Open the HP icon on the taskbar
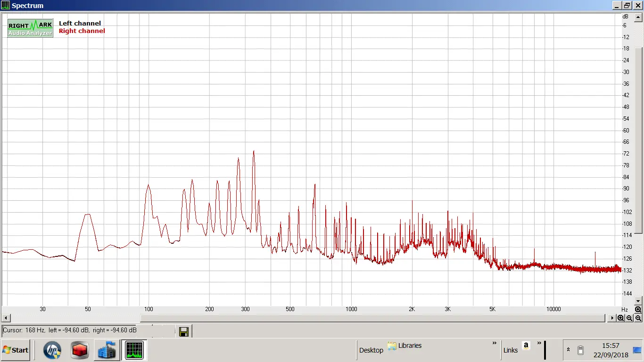This screenshot has height=362, width=644. [52, 350]
